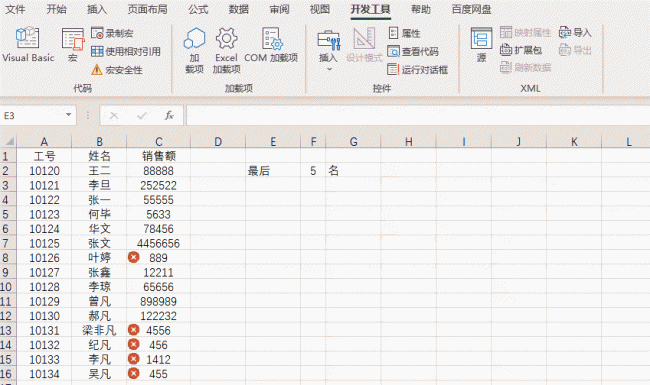This screenshot has height=385, width=650.
Task: Switch to the 页面布局 tab
Action: coord(147,9)
